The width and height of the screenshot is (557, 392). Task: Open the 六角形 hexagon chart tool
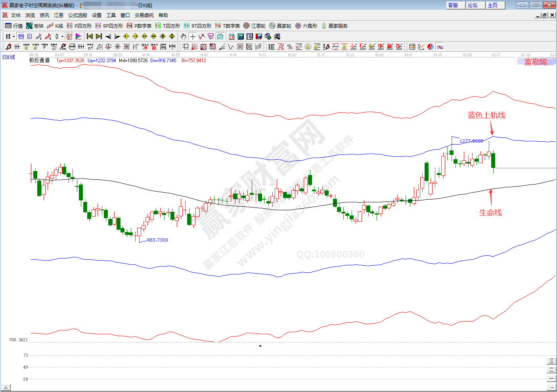coord(306,26)
